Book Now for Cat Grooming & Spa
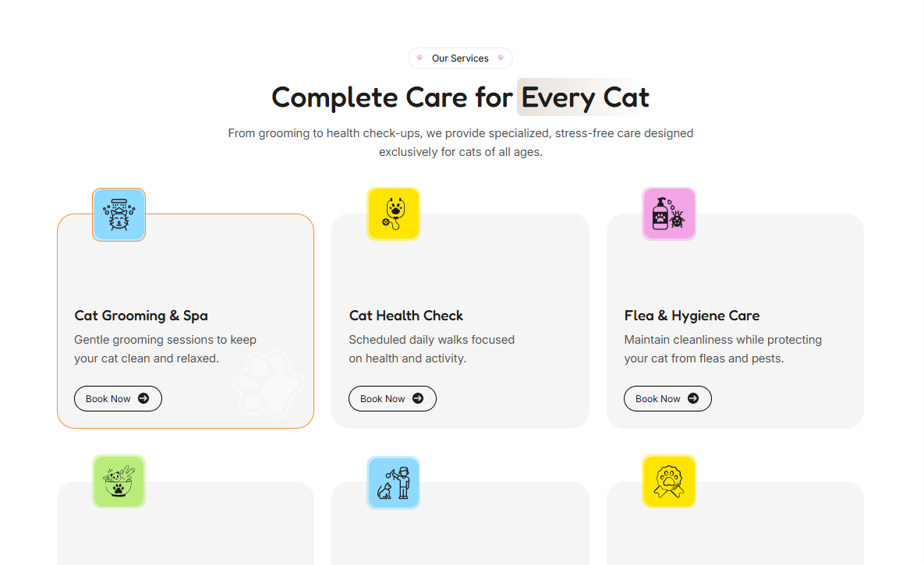 click(118, 398)
